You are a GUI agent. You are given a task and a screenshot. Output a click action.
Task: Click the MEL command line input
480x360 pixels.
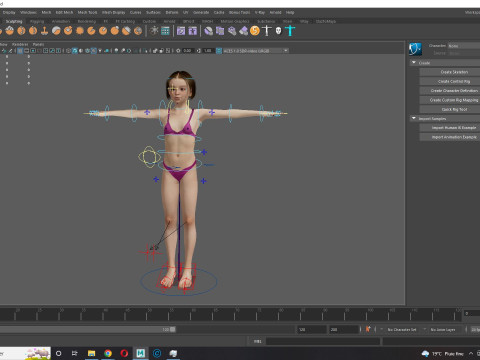point(323,341)
